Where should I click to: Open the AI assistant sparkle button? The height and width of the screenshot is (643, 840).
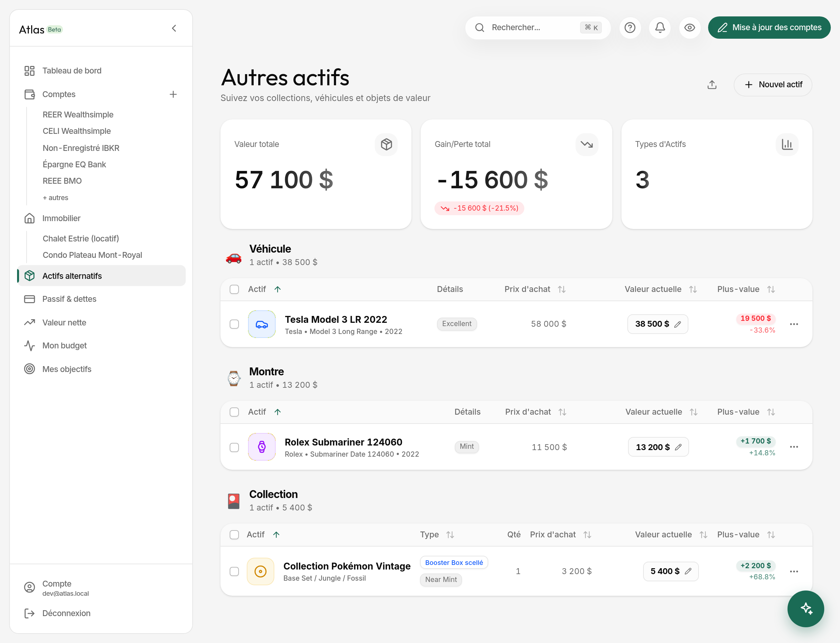click(806, 609)
